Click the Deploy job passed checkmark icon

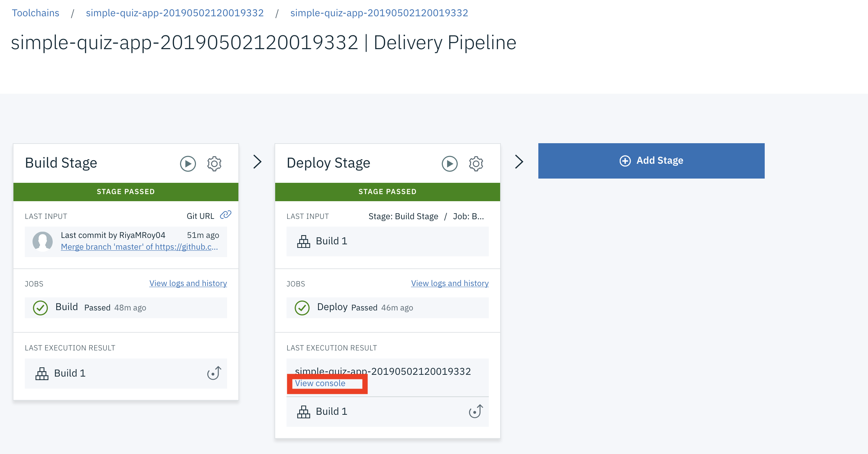pos(302,308)
